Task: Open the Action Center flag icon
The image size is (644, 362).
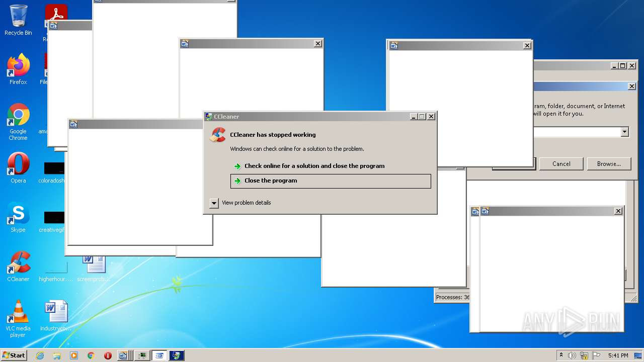Action: coord(596,355)
